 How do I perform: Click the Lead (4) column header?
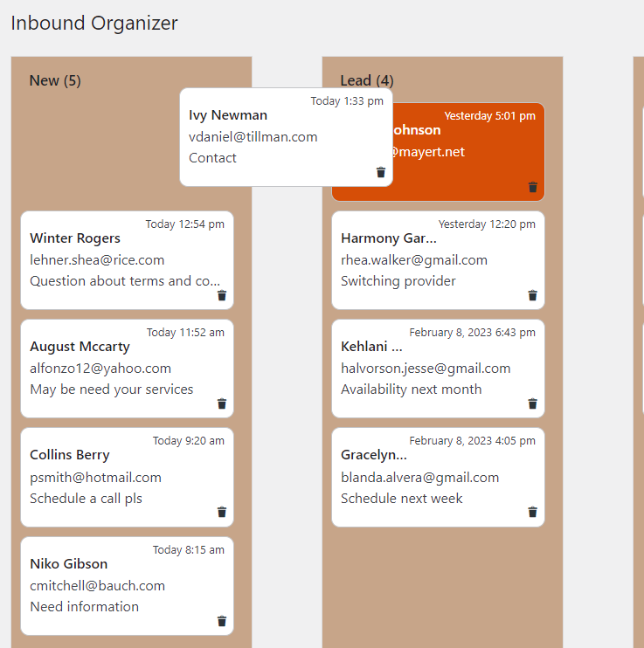[x=366, y=80]
